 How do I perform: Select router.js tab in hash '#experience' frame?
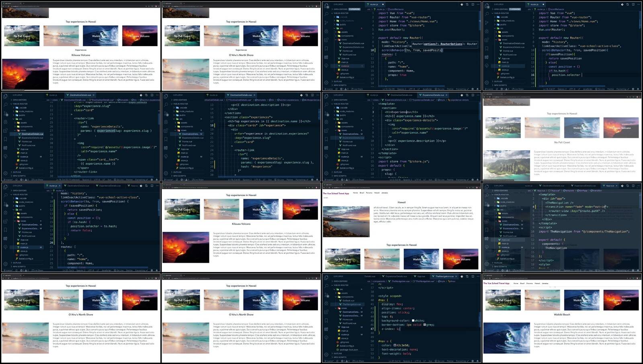[x=213, y=95]
